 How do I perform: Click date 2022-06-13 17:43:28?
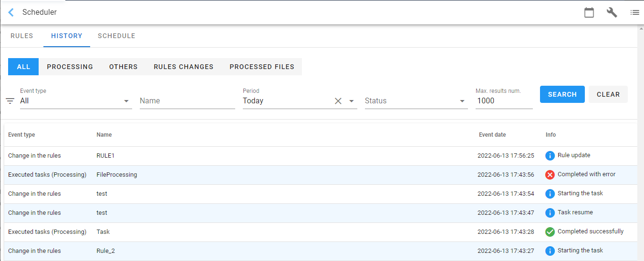coord(506,232)
